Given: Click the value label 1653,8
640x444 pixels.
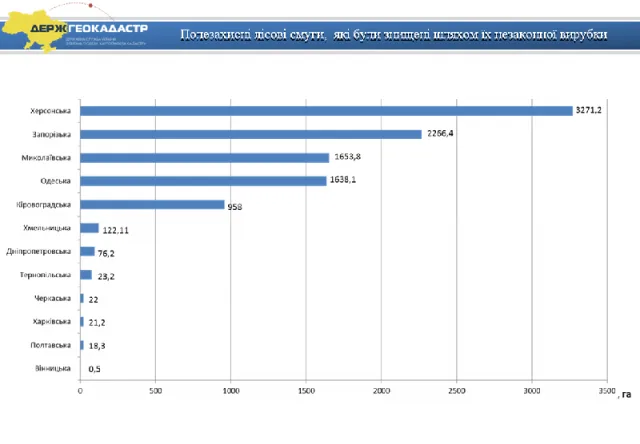Looking at the screenshot, I should [x=347, y=157].
